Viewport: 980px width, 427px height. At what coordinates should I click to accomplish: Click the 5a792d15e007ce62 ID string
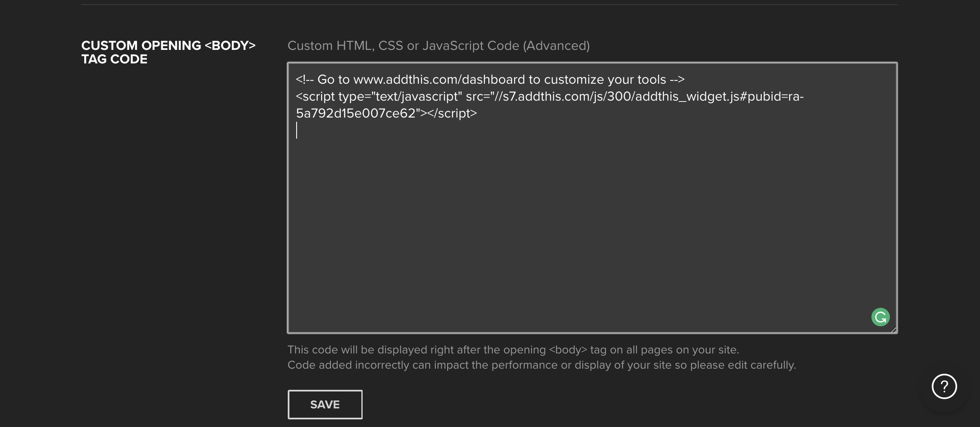click(355, 113)
